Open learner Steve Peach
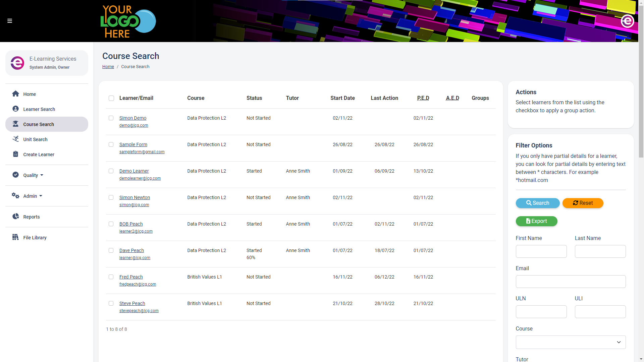Image resolution: width=644 pixels, height=362 pixels. coord(132,303)
